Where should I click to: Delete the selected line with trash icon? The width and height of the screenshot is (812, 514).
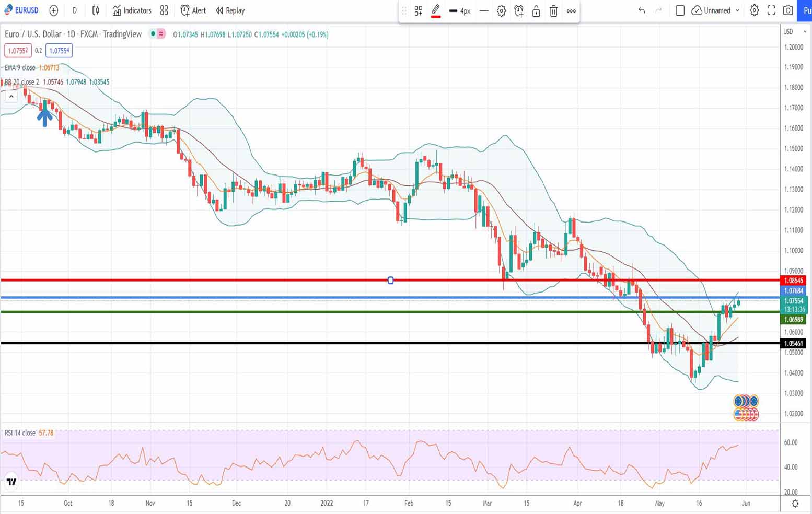tap(554, 11)
